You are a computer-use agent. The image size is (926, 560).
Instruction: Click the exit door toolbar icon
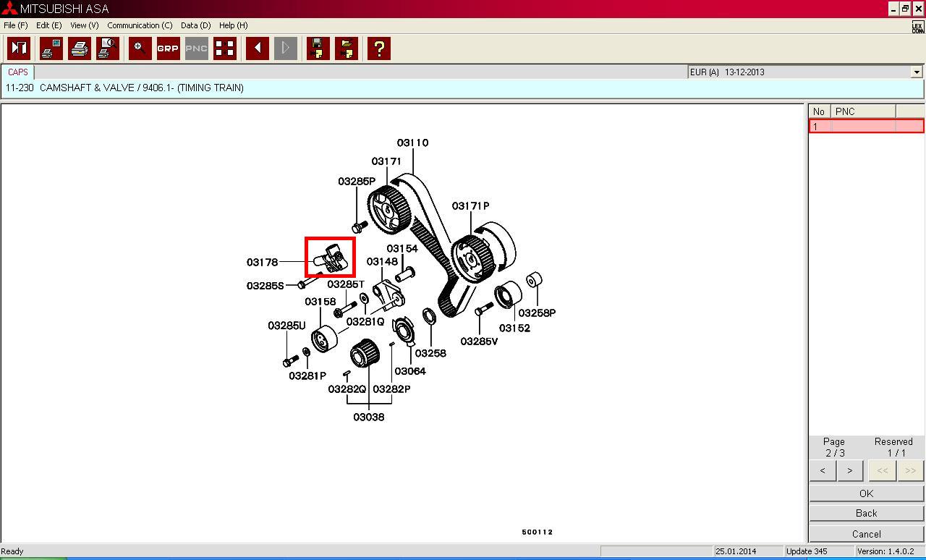19,48
